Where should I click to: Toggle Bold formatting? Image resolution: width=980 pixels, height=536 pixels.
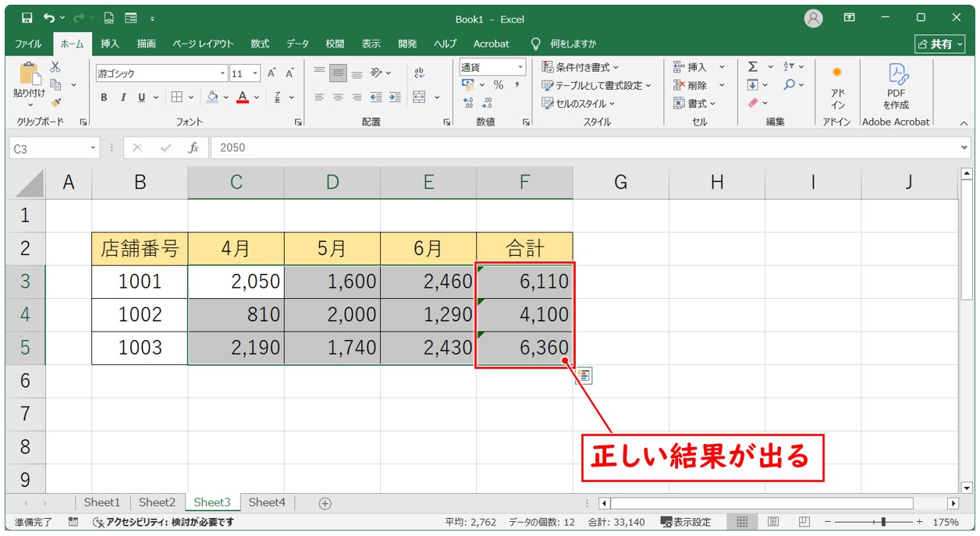pyautogui.click(x=104, y=98)
